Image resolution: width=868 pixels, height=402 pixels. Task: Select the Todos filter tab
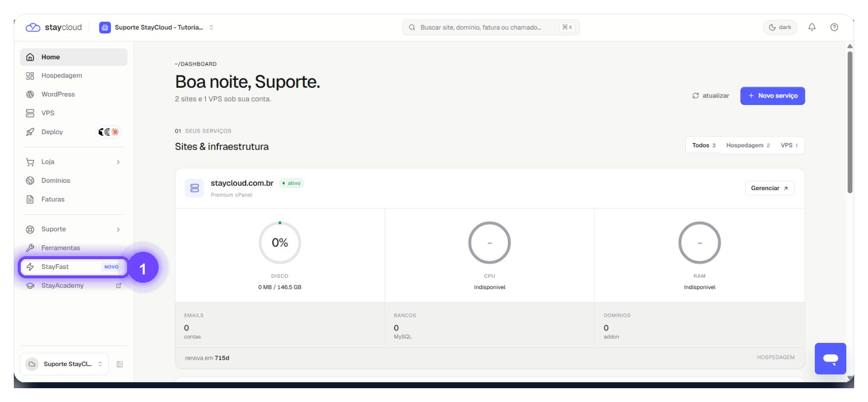tap(703, 146)
